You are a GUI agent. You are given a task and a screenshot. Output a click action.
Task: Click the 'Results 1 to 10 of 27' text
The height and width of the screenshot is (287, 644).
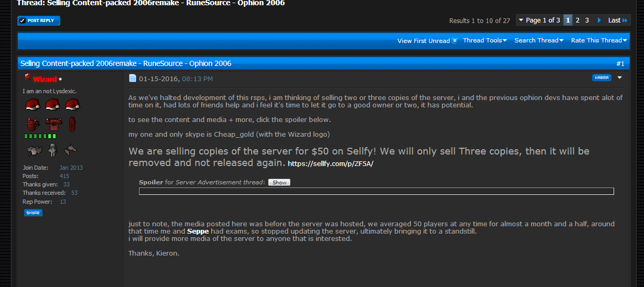click(x=480, y=21)
